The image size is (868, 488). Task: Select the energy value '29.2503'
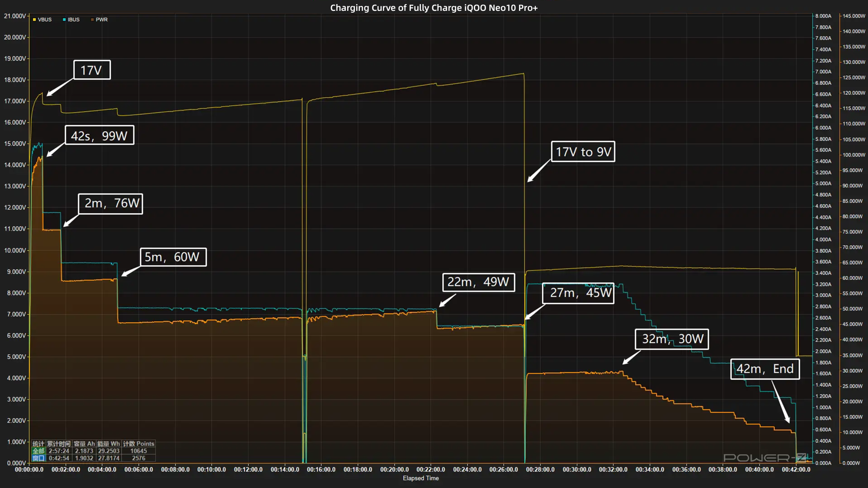coord(108,451)
